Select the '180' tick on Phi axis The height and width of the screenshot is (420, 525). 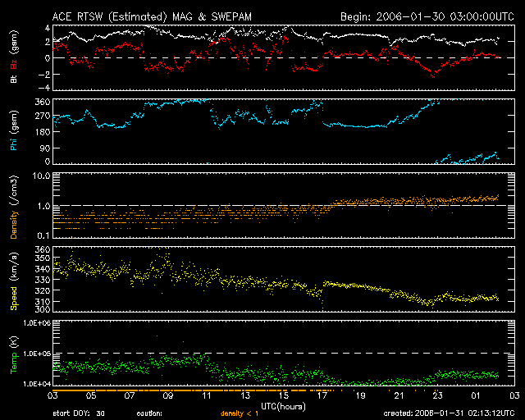coord(43,131)
